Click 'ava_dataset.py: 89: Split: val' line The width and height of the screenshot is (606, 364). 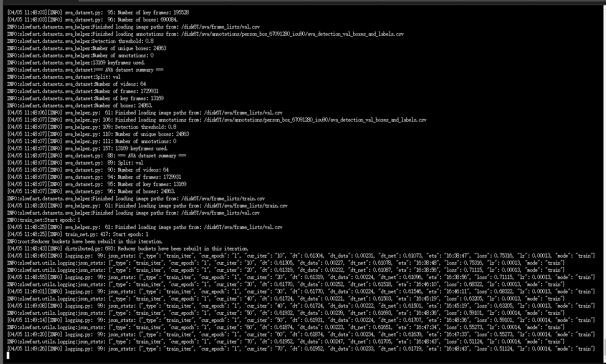click(75, 163)
